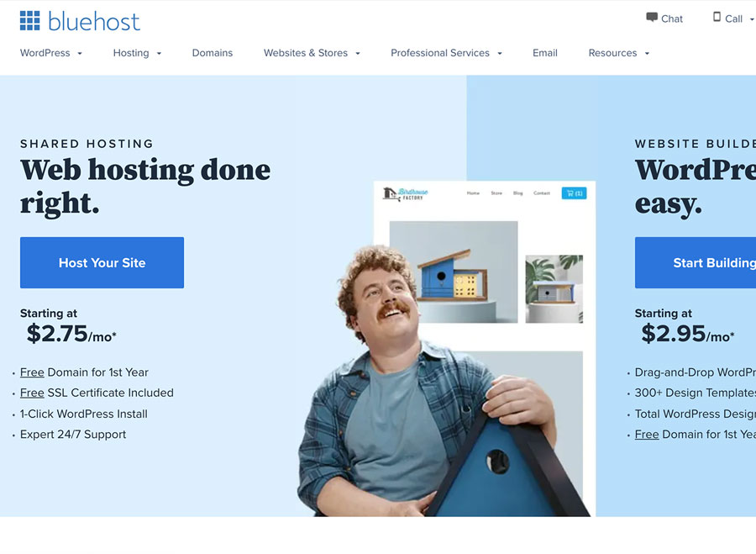Click the SHARED HOSTING label
The image size is (756, 554).
click(x=87, y=144)
